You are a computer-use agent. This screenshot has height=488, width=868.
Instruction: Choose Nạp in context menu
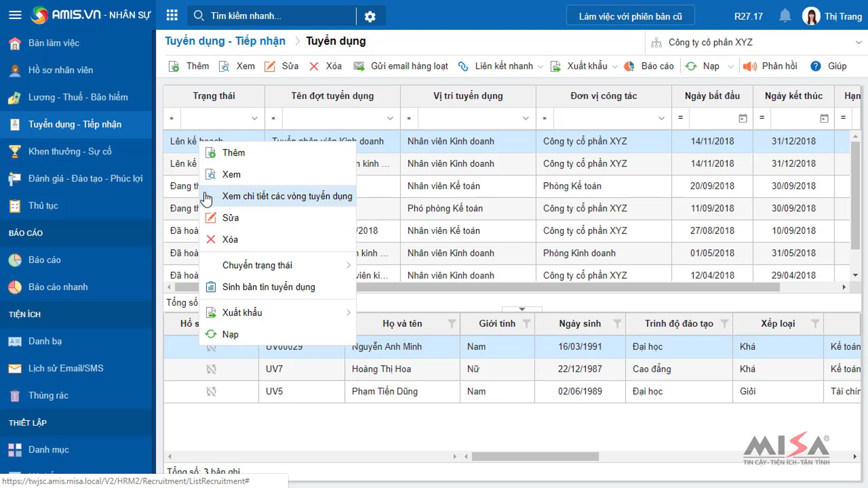(277, 334)
